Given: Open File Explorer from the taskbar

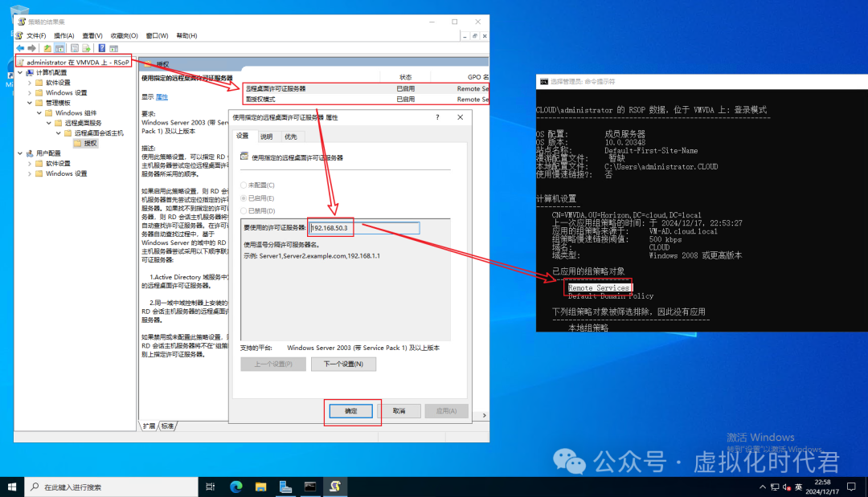Looking at the screenshot, I should point(260,487).
